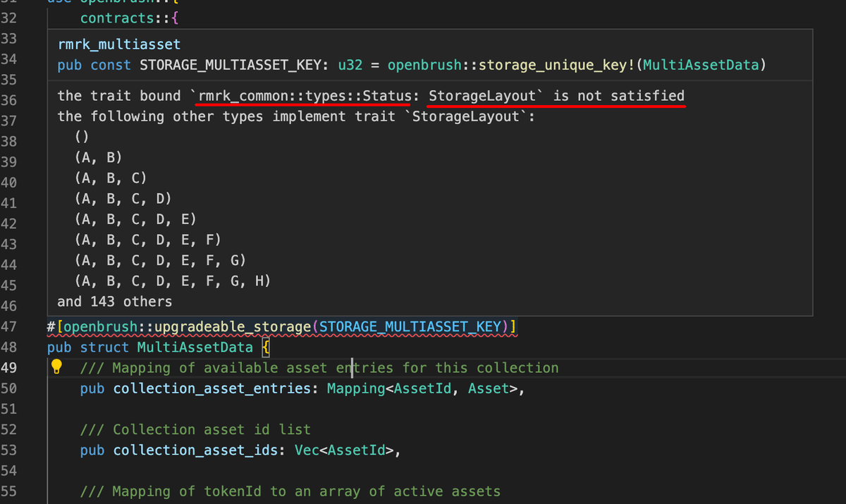846x504 pixels.
Task: Click line number 47 in gutter
Action: 8,326
